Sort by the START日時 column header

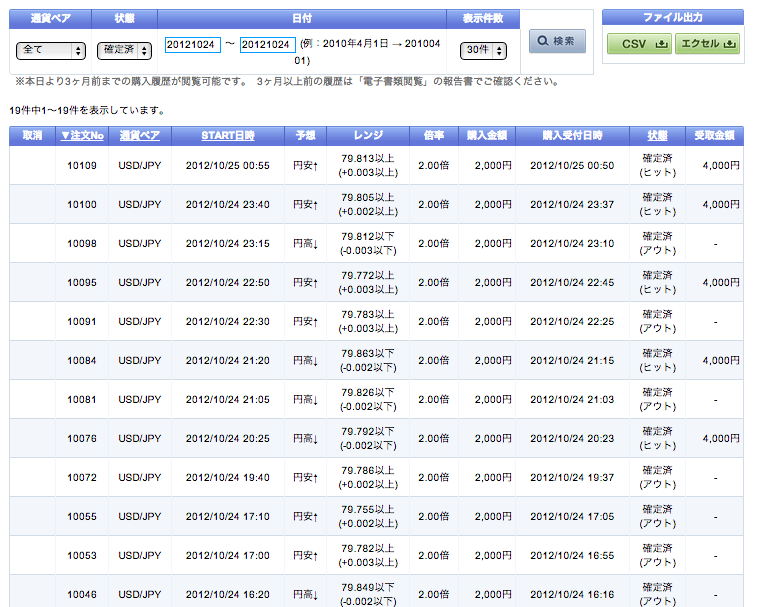point(228,135)
